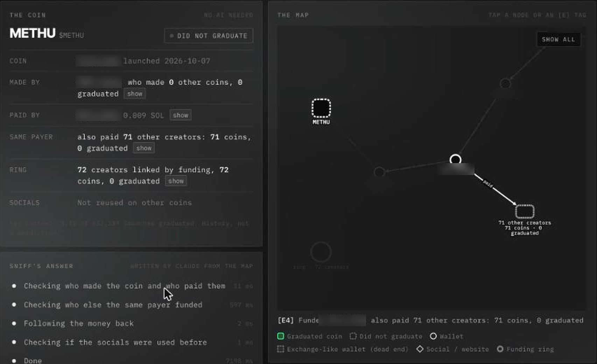Screen dimensions: 597x364
Task: Click the DID NOT GRADUATE status badge
Action: [209, 36]
